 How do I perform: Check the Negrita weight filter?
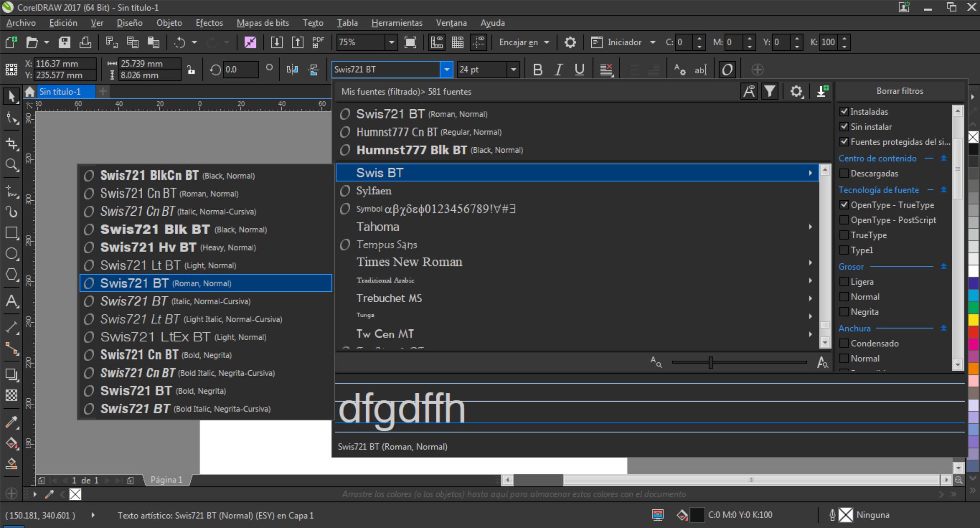pyautogui.click(x=844, y=312)
